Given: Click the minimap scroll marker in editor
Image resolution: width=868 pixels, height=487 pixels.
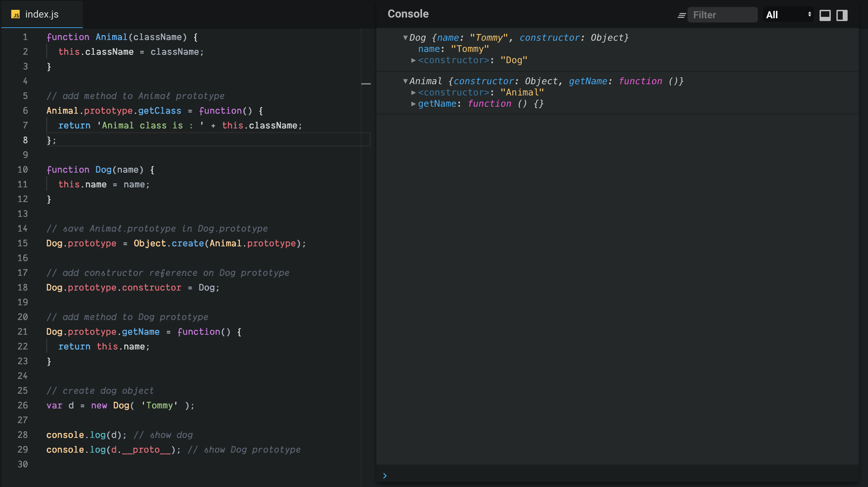Looking at the screenshot, I should 366,84.
